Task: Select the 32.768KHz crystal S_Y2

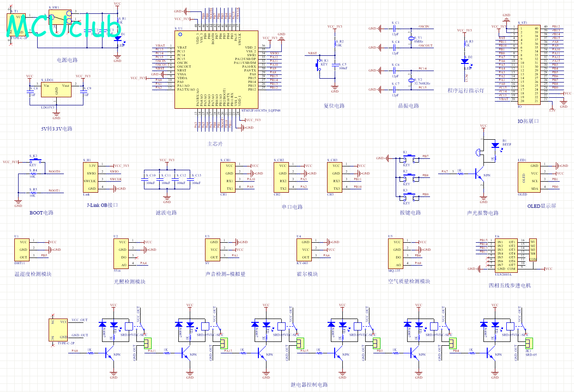Action: [410, 80]
